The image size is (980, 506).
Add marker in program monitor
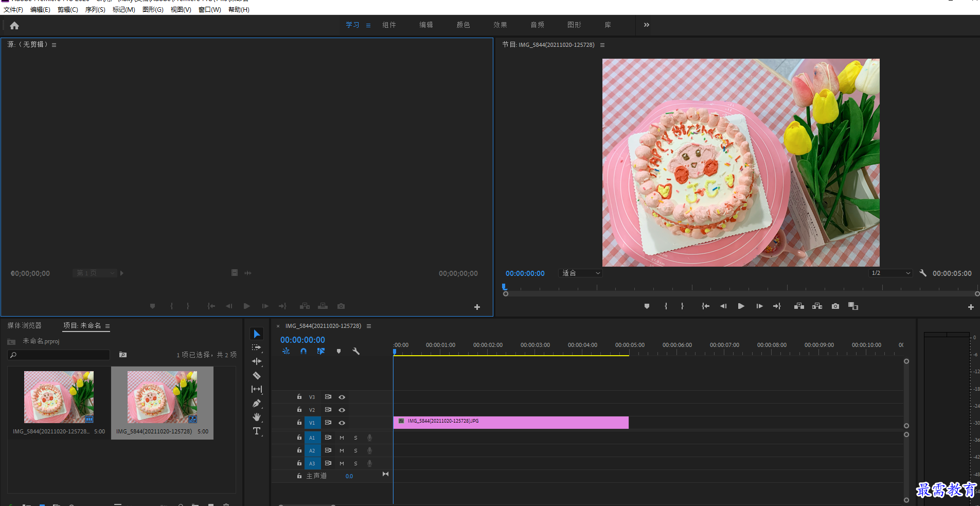[x=647, y=306]
